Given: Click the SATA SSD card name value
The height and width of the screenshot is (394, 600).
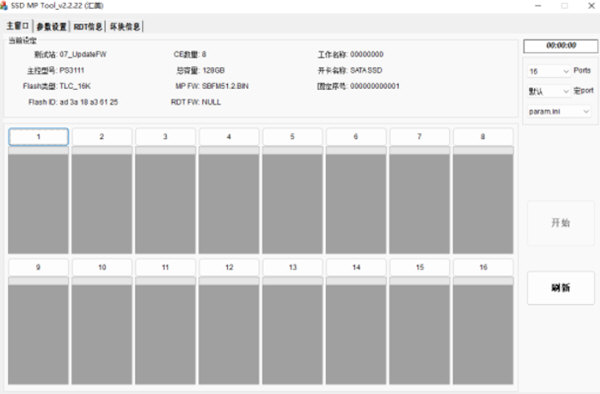Looking at the screenshot, I should click(x=366, y=70).
